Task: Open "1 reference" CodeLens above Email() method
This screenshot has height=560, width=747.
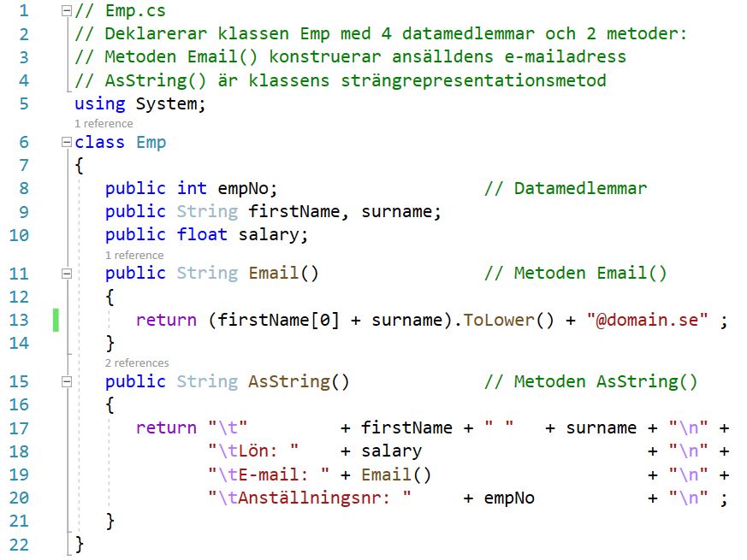Action: (134, 255)
